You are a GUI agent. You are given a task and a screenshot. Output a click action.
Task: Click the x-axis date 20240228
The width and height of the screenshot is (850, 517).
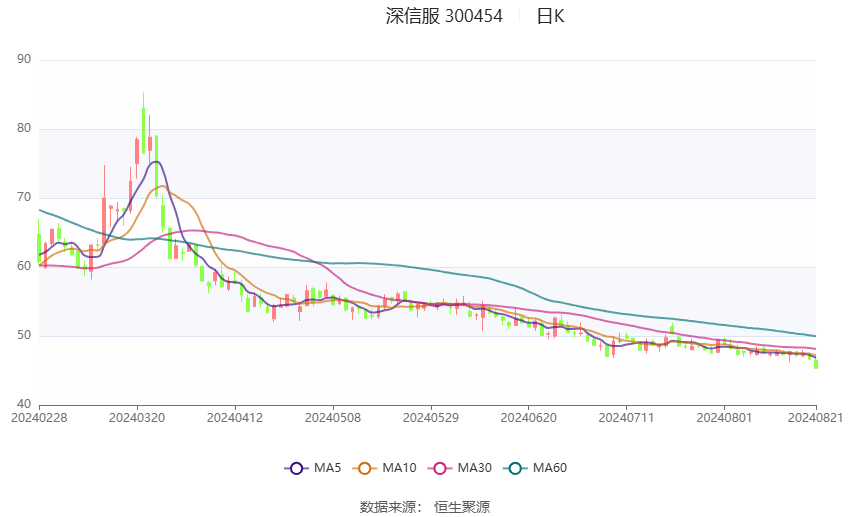click(x=39, y=418)
